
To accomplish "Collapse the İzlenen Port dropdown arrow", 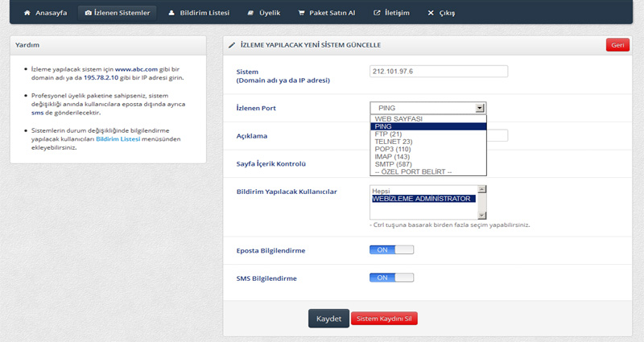I will (480, 108).
